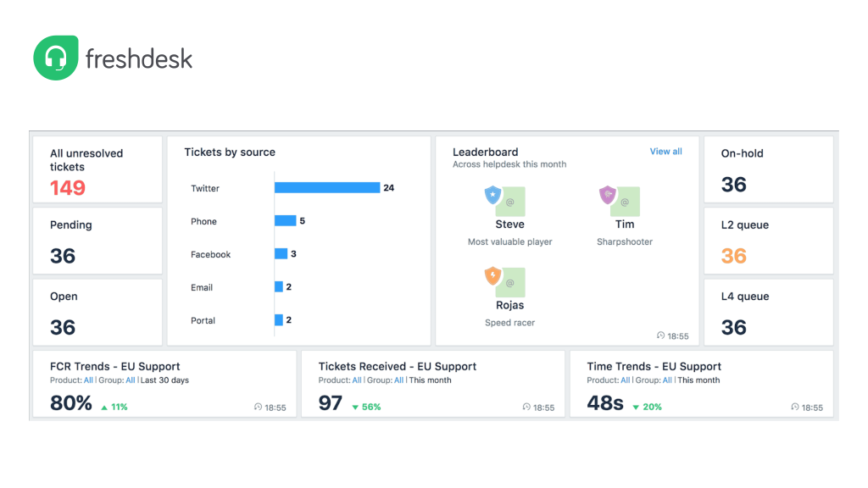
Task: Open the On-hold tickets card
Action: point(768,170)
